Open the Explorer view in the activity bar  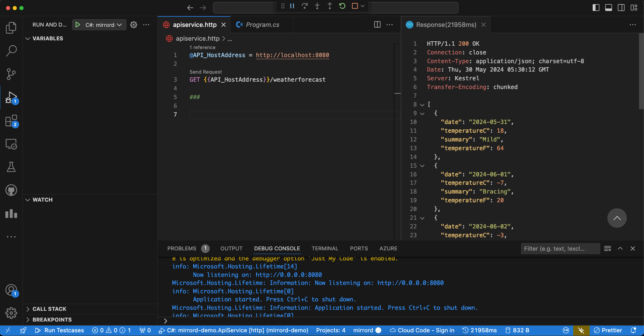click(11, 28)
